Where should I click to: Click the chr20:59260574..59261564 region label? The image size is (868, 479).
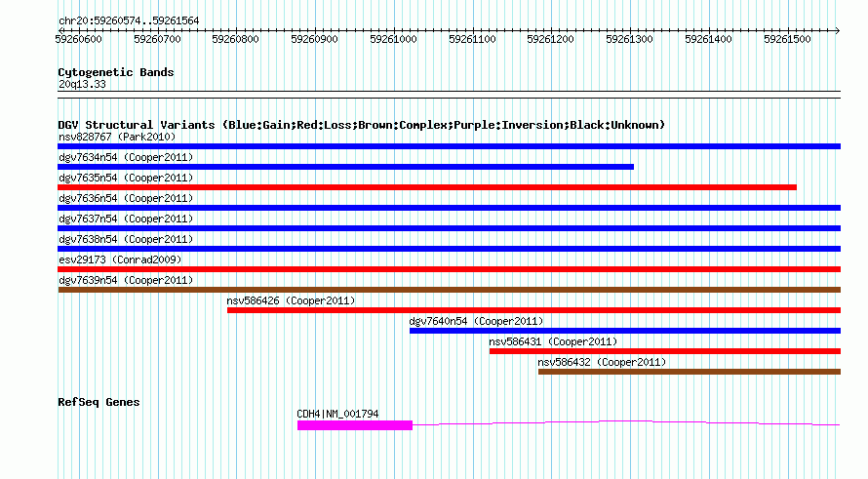click(x=129, y=20)
